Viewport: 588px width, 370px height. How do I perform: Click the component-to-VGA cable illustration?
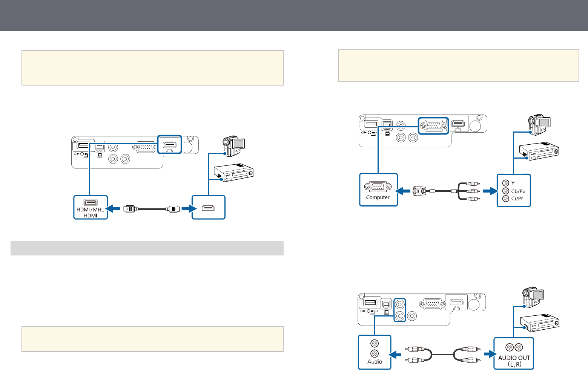click(447, 191)
